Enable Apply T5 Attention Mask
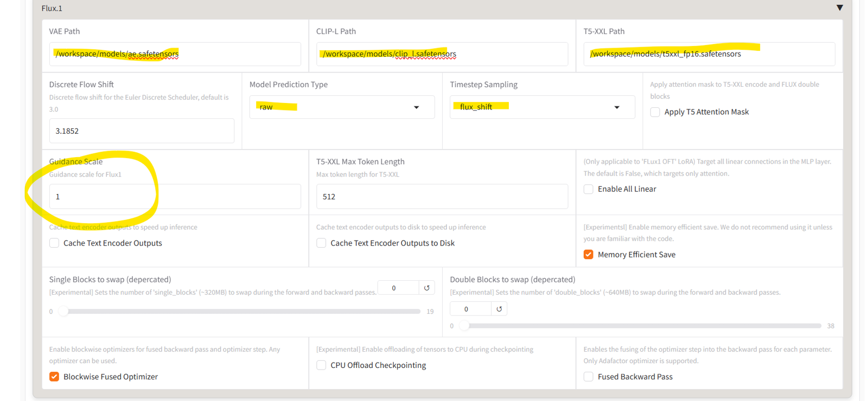This screenshot has width=868, height=401. 655,112
